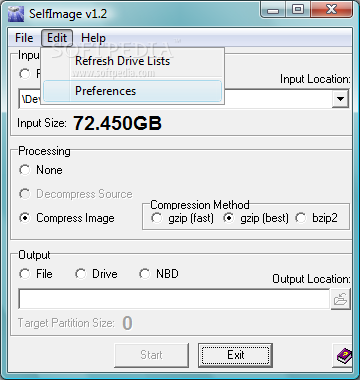
Task: Open the File menu
Action: point(24,38)
